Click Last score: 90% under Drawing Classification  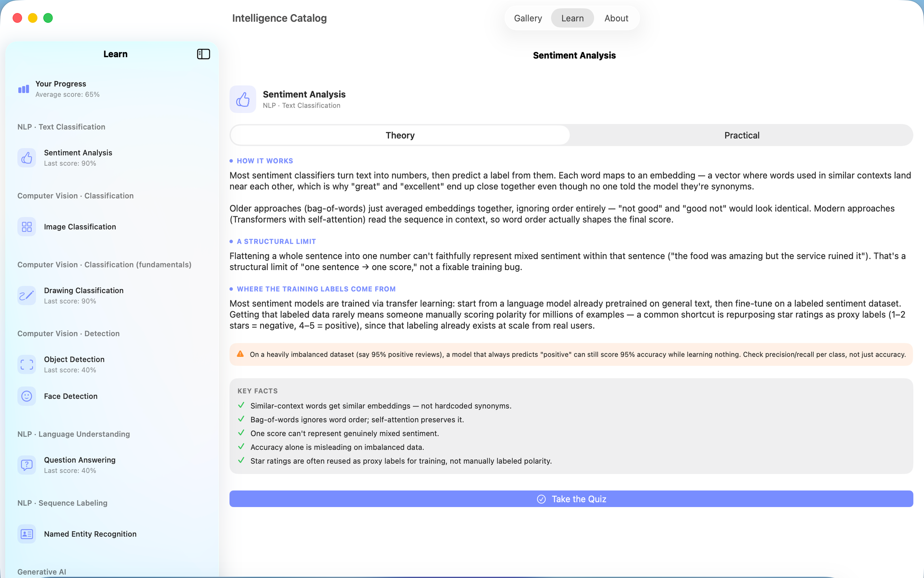pos(70,301)
